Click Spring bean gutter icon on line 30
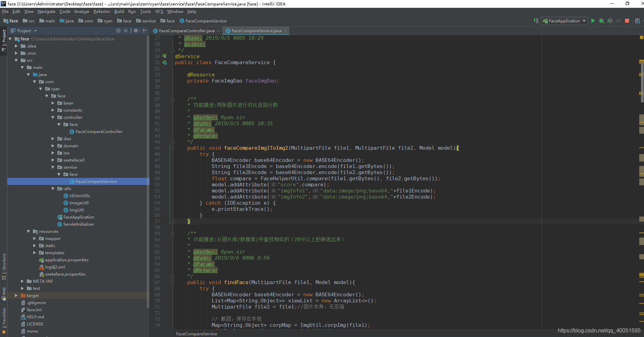 [165, 56]
